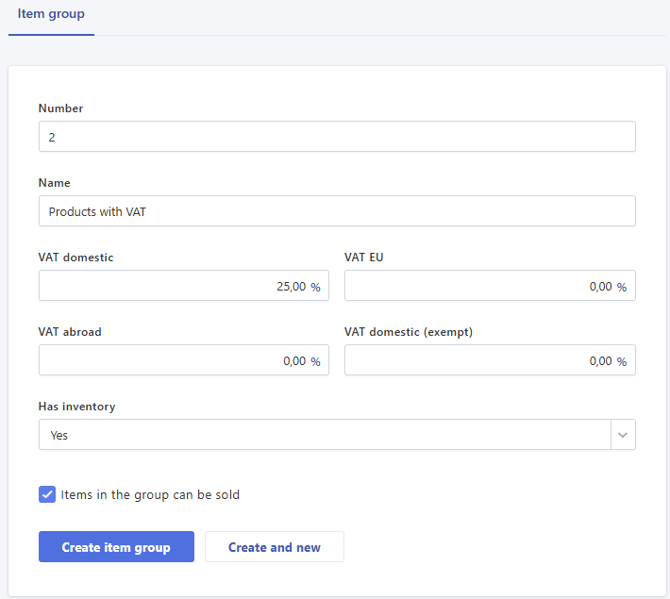Expand Has inventory with the chevron arrow
Screen dimensions: 670x599
point(623,435)
